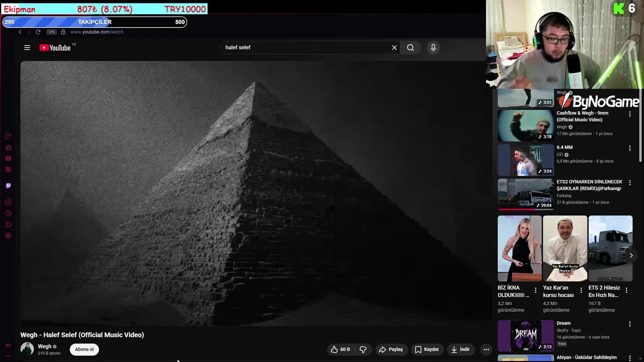Open the Furkanq channel name

pyautogui.click(x=564, y=196)
